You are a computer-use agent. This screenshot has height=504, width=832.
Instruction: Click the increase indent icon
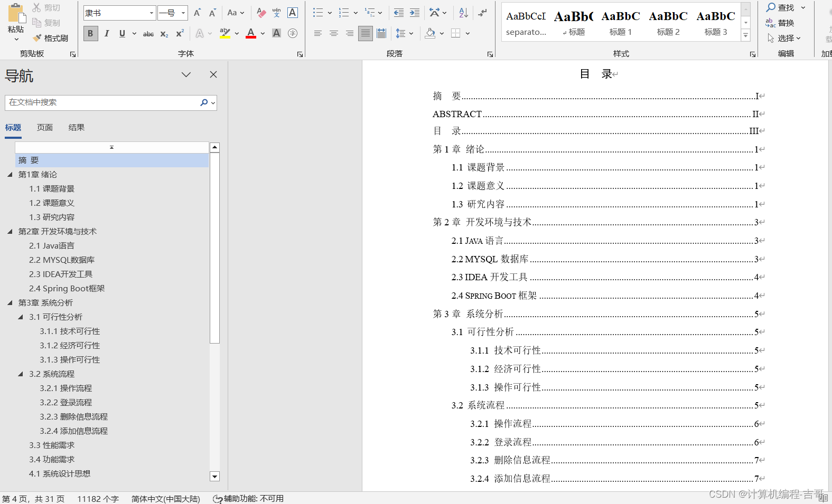tap(415, 13)
